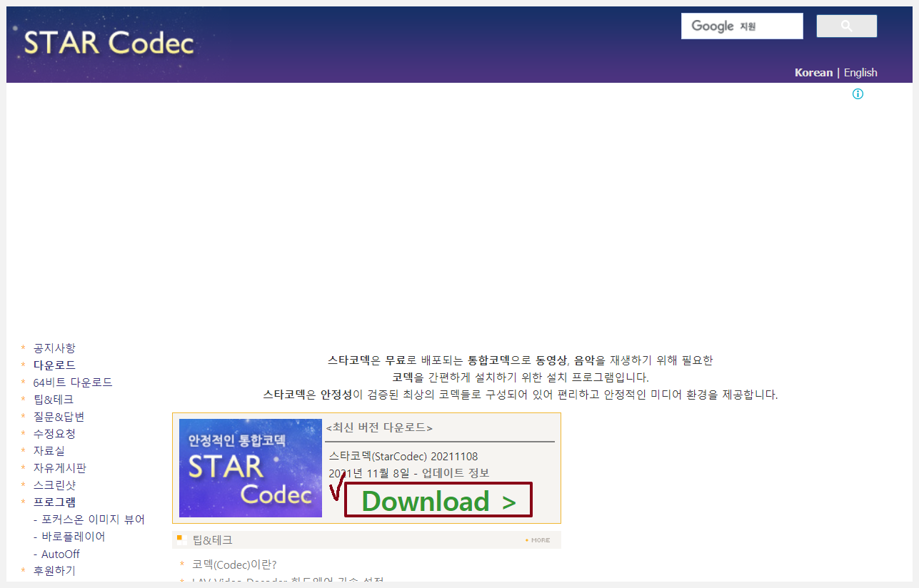The image size is (919, 588).
Task: Open 질문&답변 menu item
Action: pyautogui.click(x=59, y=417)
